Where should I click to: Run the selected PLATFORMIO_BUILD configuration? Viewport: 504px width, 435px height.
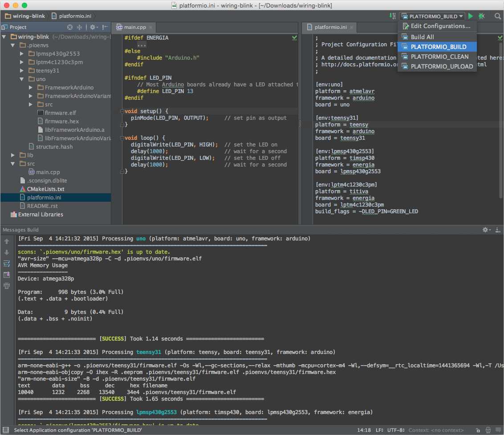(471, 16)
